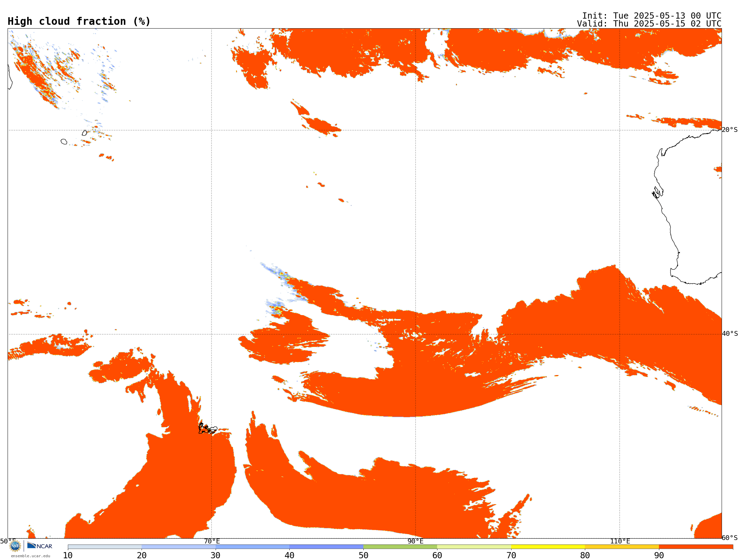
Task: Click the "Valid: Thu 2025-05-15 02 UTC" text
Action: pyautogui.click(x=649, y=24)
